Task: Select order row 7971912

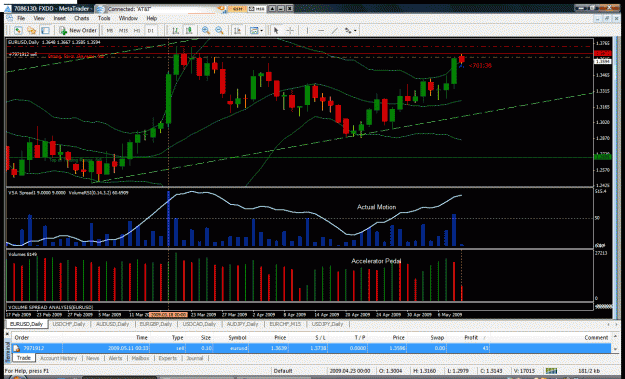Action: (x=312, y=348)
